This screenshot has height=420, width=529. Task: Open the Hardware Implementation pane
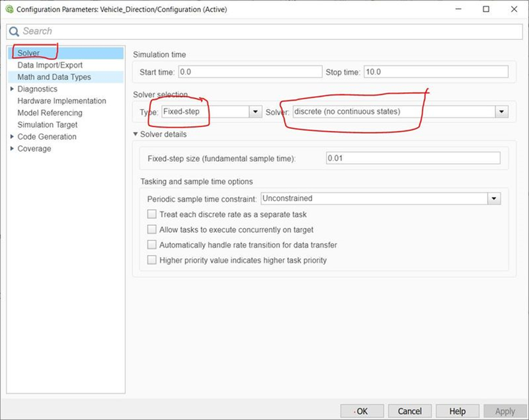(x=61, y=101)
